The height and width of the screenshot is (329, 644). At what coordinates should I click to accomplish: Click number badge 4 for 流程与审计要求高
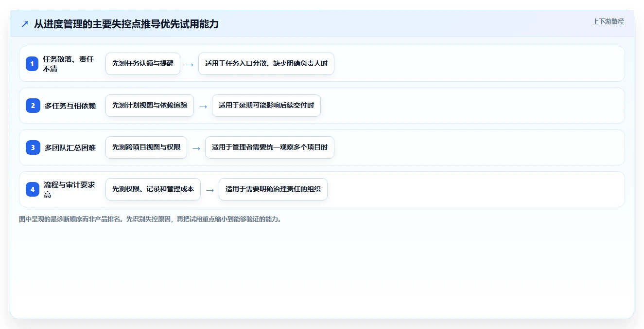point(32,189)
